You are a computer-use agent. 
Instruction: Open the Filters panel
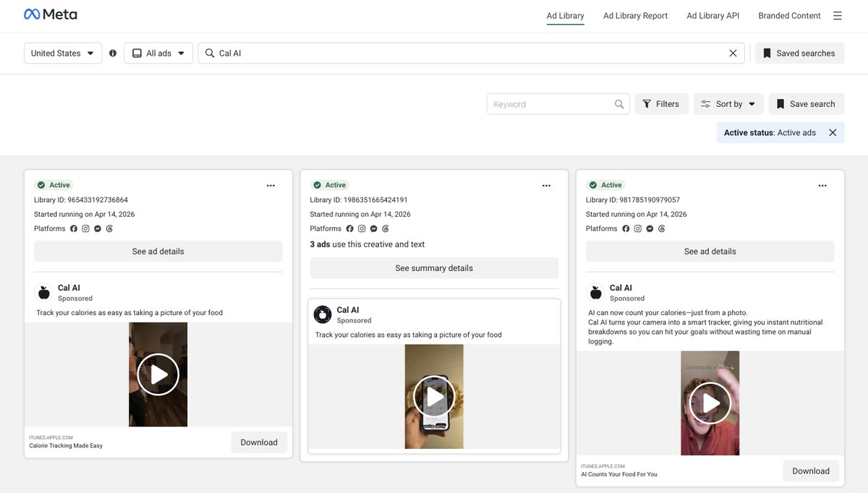(x=662, y=104)
